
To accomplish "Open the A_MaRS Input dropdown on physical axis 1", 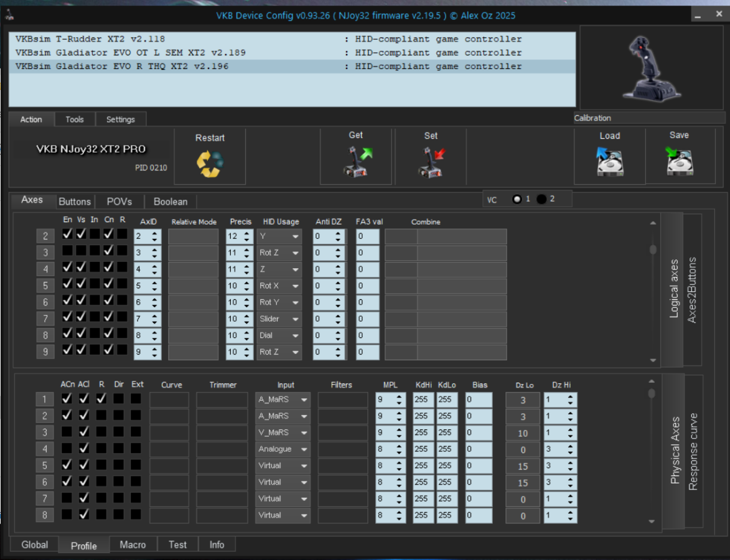I will coord(283,400).
